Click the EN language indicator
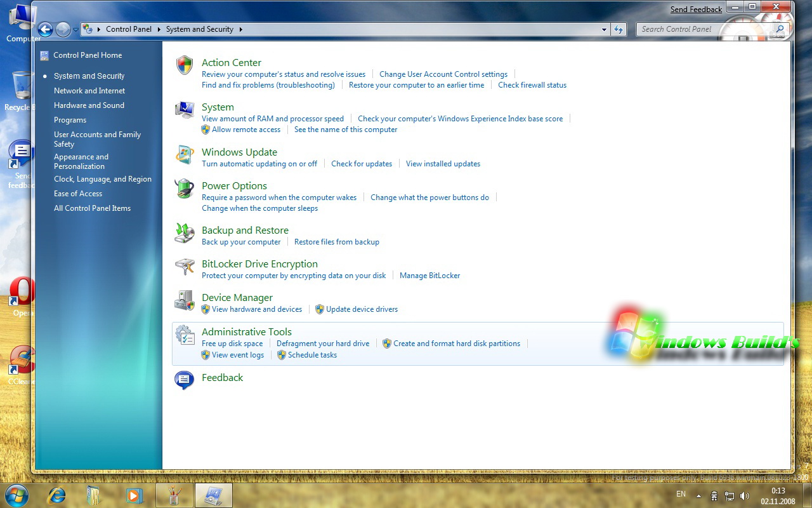The width and height of the screenshot is (812, 508). [x=681, y=494]
